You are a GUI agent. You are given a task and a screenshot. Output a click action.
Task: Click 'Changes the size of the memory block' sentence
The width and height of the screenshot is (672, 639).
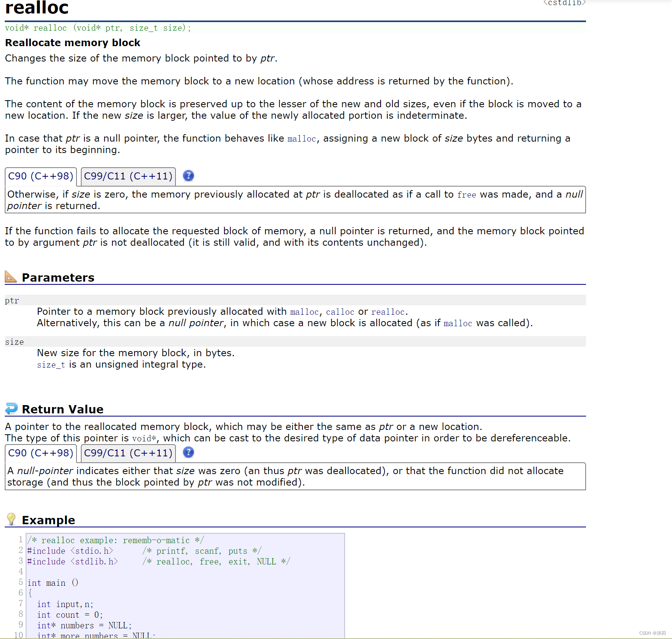point(141,58)
